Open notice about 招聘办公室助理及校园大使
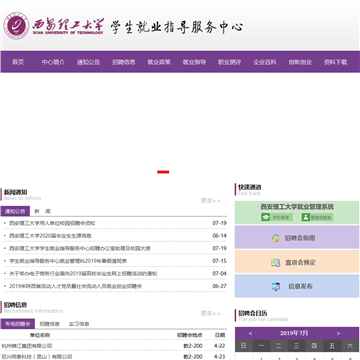This screenshot has height=360, width=360. click(80, 248)
